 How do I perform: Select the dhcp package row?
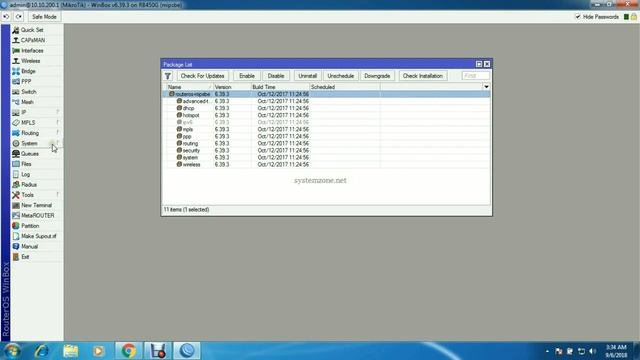[327, 108]
